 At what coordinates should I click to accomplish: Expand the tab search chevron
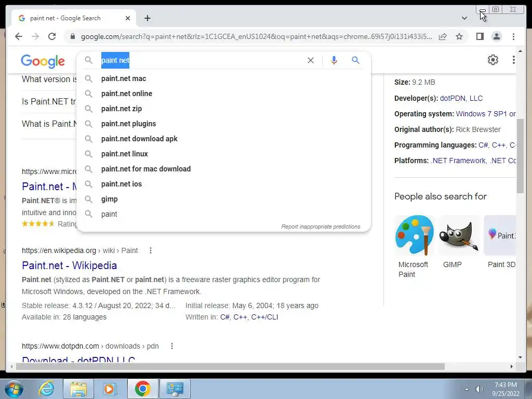pyautogui.click(x=464, y=18)
